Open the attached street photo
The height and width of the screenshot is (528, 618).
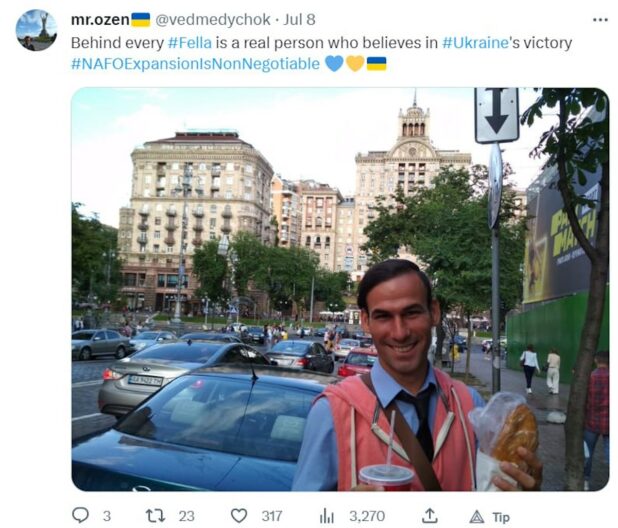[340, 289]
